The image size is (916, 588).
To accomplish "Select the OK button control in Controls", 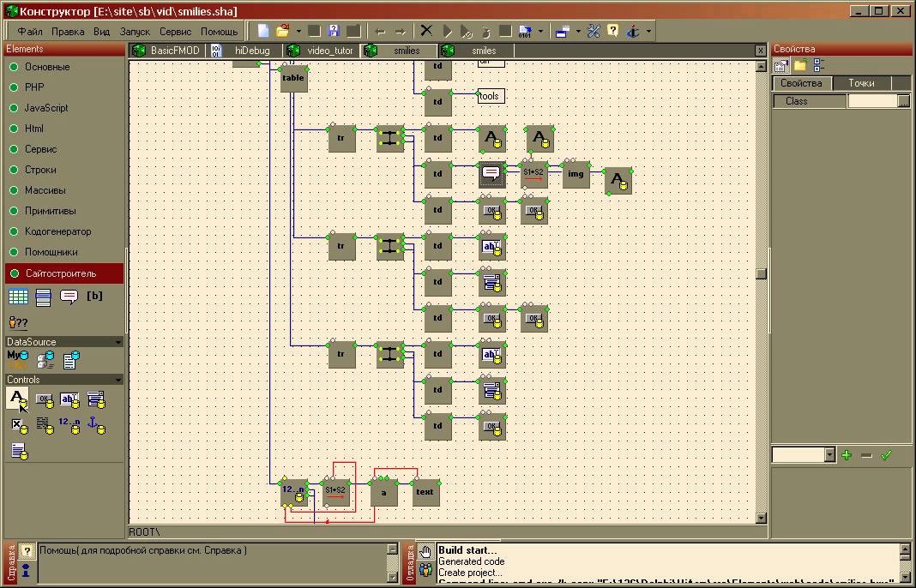I will click(44, 399).
